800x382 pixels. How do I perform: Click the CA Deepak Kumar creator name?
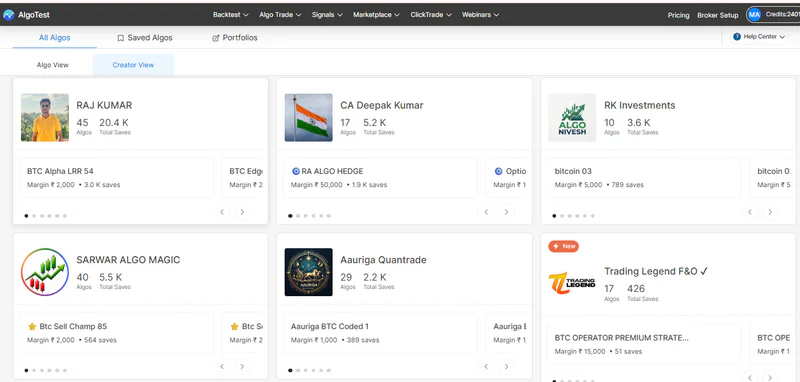point(382,106)
